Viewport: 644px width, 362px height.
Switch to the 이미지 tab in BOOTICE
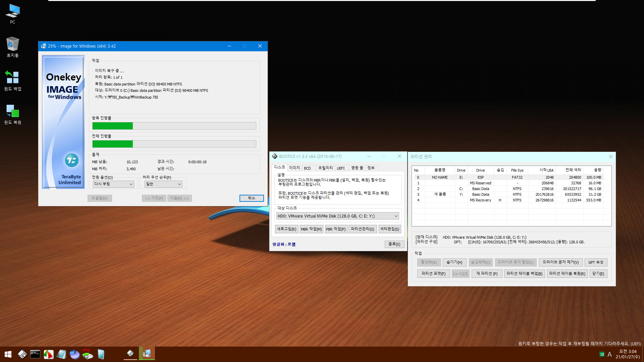(x=294, y=168)
